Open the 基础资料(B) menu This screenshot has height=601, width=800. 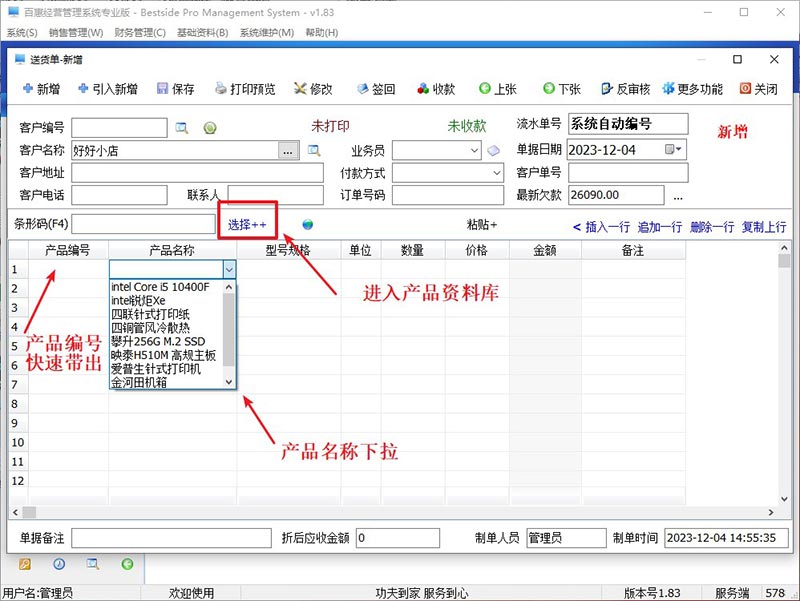click(x=203, y=33)
